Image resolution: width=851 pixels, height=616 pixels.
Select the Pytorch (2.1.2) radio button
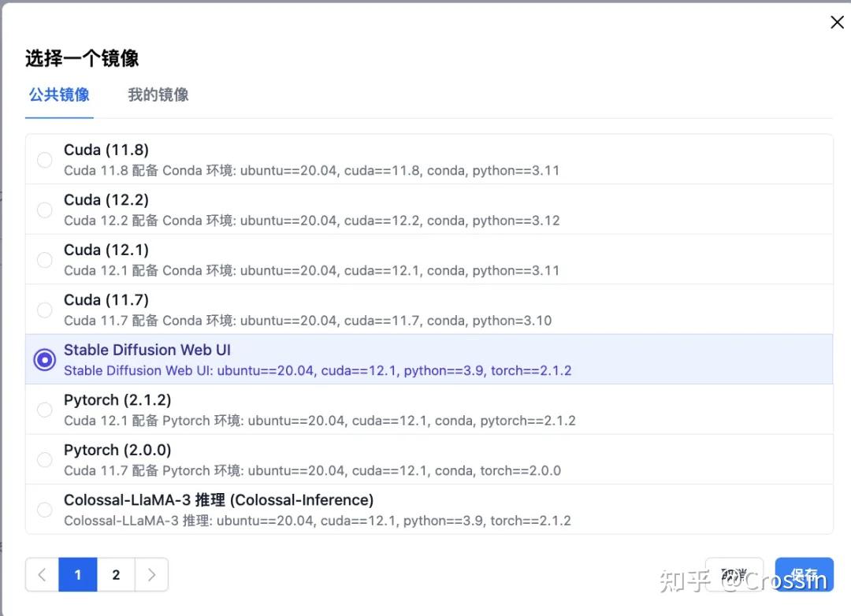[x=44, y=409]
